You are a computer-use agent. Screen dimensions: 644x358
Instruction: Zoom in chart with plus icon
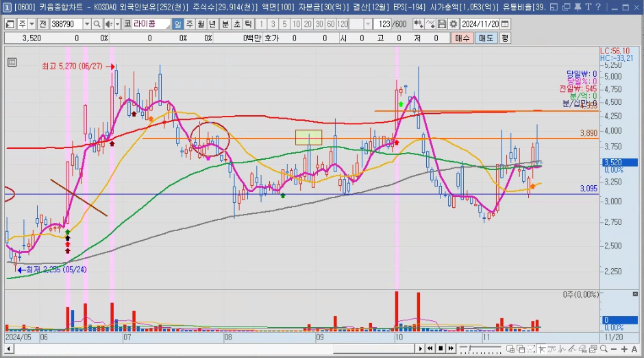(624, 349)
